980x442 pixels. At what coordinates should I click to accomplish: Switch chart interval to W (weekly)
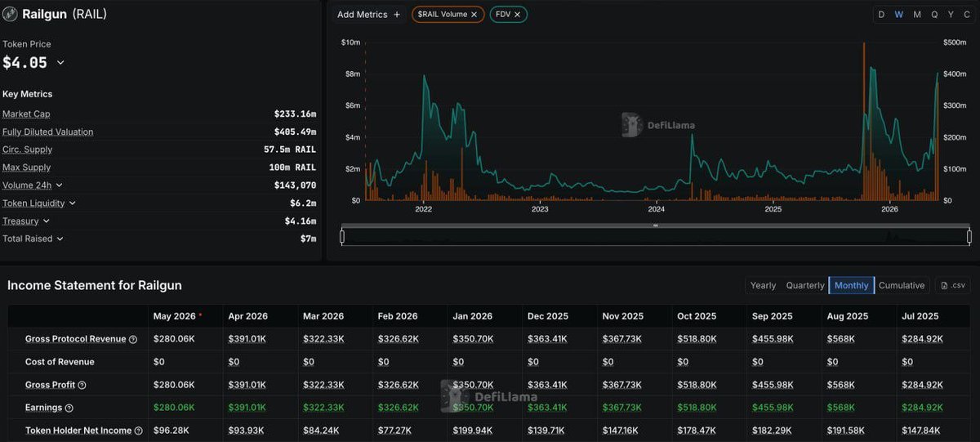[x=899, y=15]
